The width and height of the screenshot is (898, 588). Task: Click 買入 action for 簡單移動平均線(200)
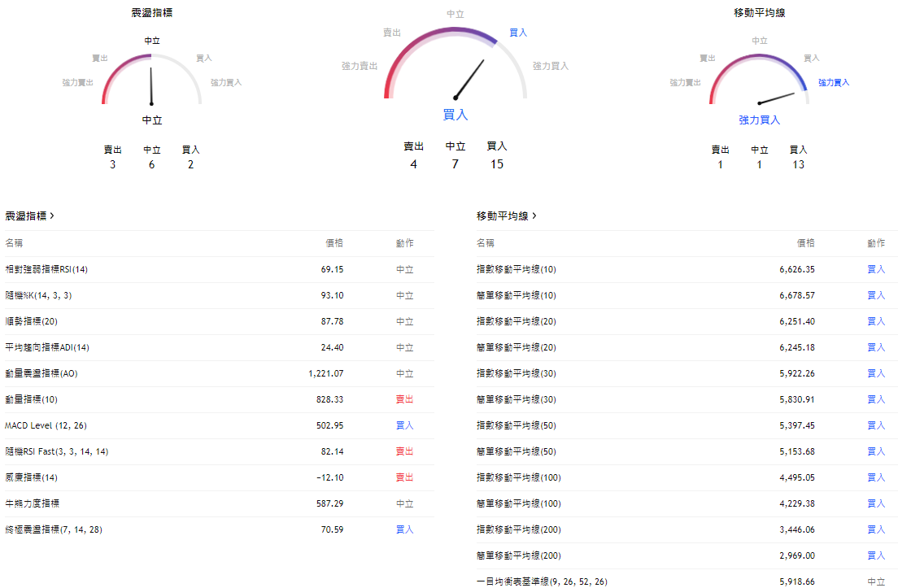pos(877,555)
